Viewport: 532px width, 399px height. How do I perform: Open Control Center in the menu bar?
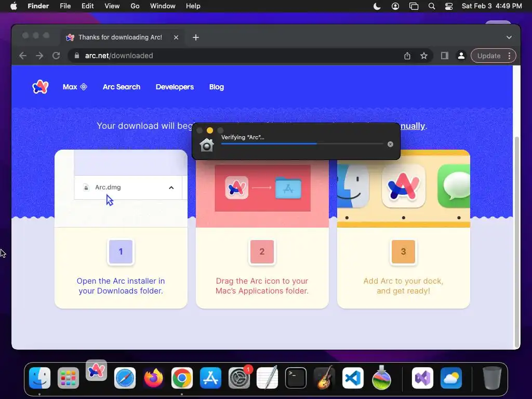coord(449,6)
